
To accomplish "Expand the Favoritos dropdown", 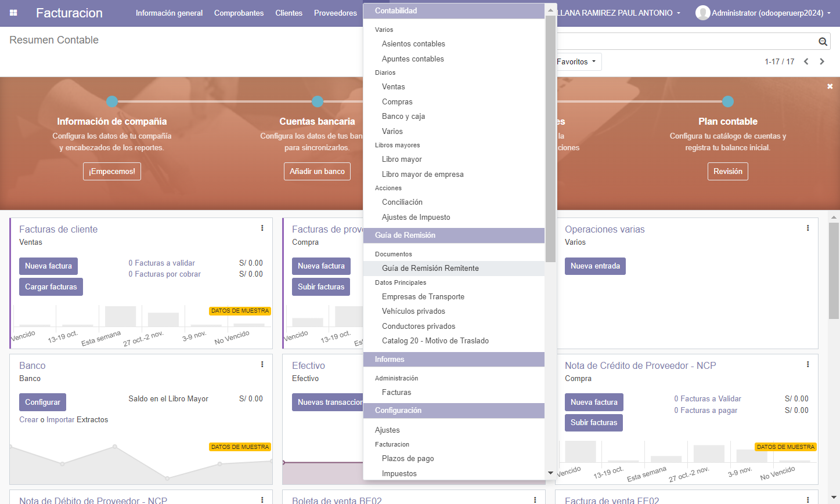I will (576, 61).
